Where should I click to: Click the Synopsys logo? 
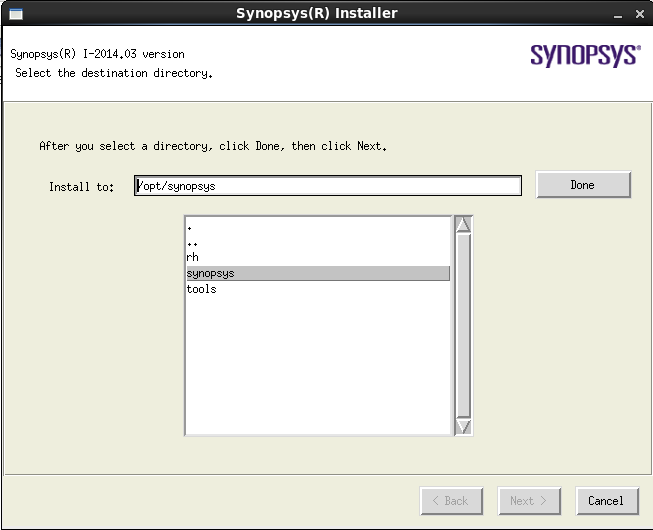(585, 55)
